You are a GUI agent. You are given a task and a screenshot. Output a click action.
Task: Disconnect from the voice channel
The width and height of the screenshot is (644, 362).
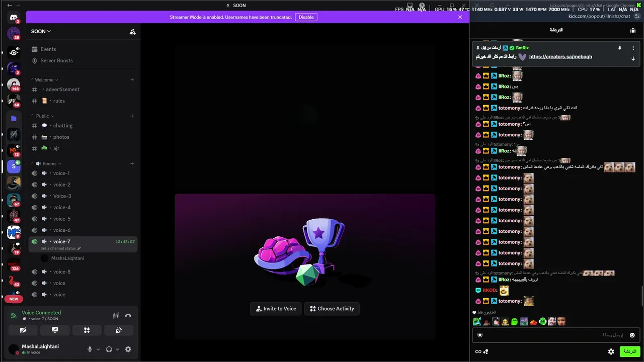[128, 316]
